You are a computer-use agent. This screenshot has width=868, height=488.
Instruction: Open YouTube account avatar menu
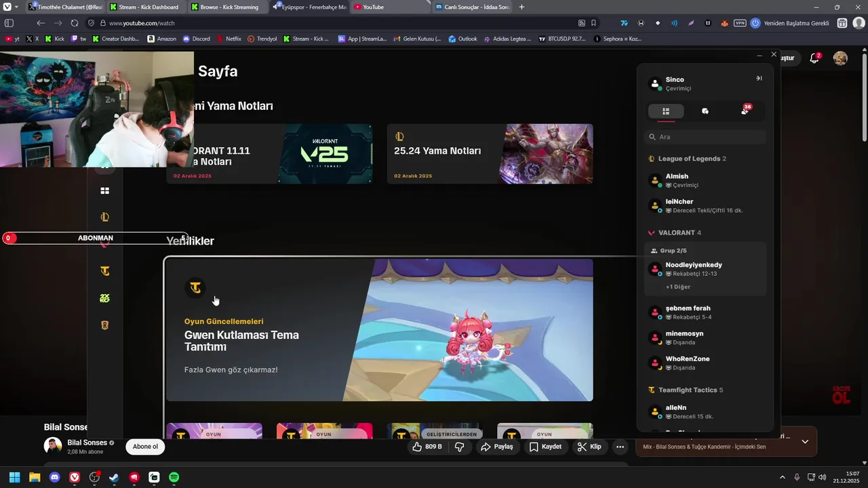click(x=840, y=58)
